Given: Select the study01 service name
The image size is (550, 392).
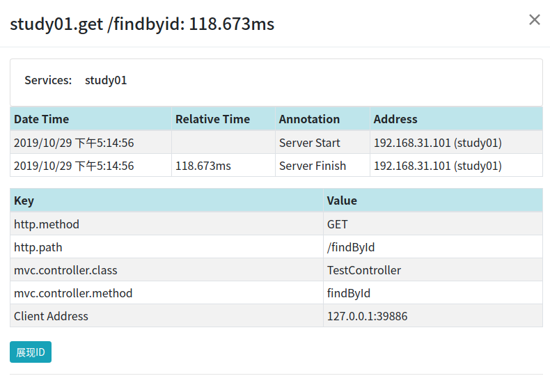Looking at the screenshot, I should 106,80.
